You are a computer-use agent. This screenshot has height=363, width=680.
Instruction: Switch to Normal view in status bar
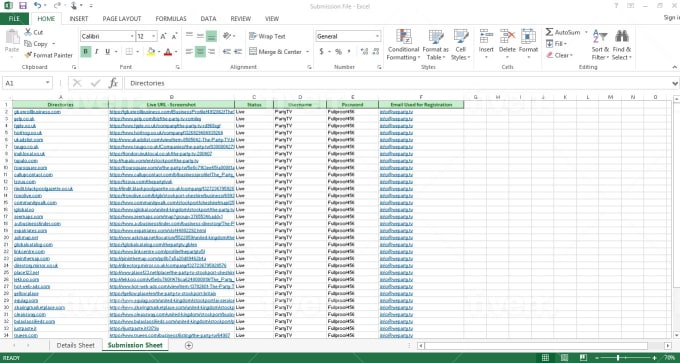click(545, 358)
